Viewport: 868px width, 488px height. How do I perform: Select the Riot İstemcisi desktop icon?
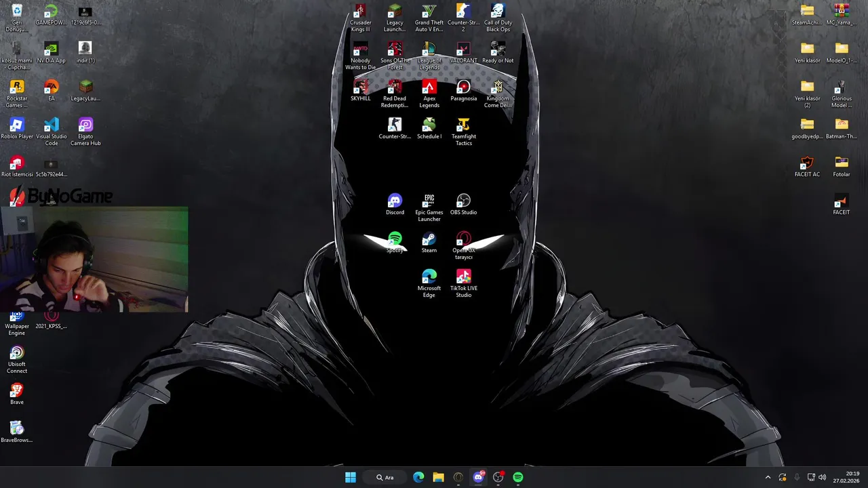pos(17,167)
